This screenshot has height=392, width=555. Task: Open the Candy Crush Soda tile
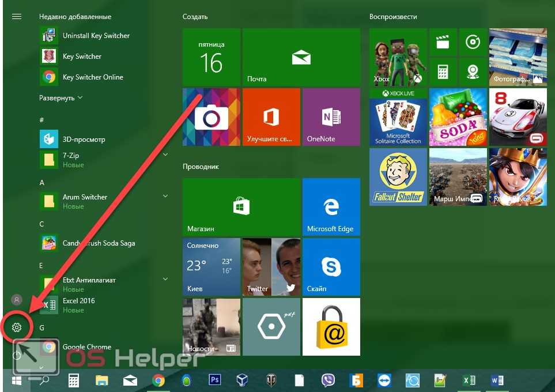click(458, 117)
